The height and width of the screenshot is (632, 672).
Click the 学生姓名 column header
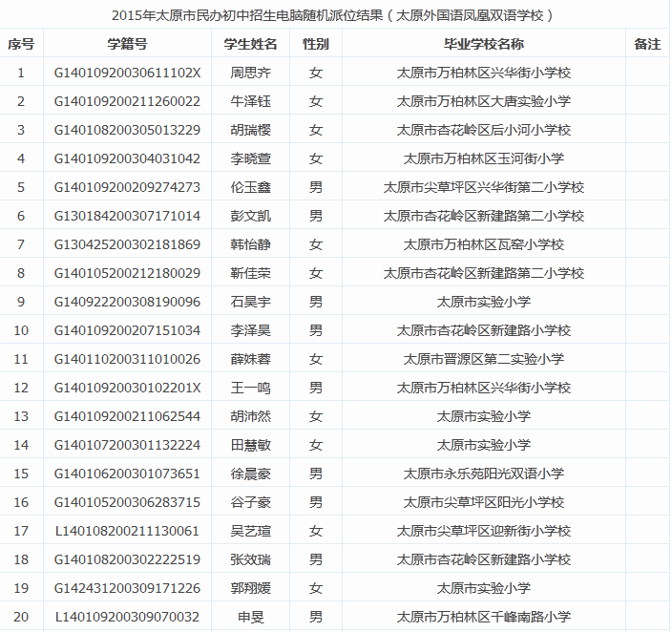[x=250, y=44]
